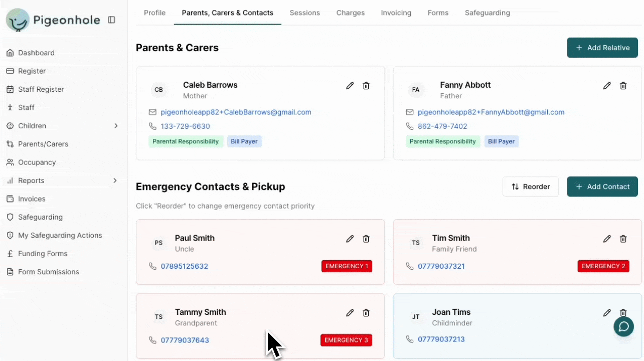
Task: Call Paul Smith's phone number link
Action: pos(184,266)
